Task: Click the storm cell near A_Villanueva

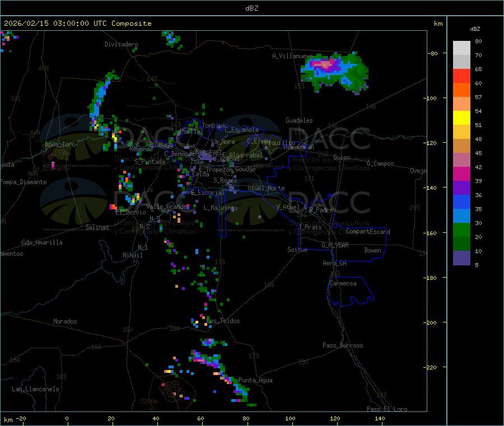Action: 334,72
